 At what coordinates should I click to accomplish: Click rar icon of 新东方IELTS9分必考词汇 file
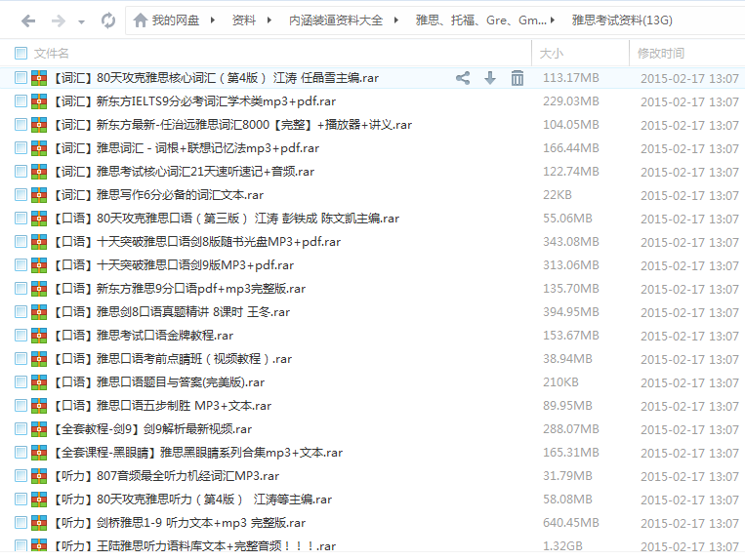39,101
